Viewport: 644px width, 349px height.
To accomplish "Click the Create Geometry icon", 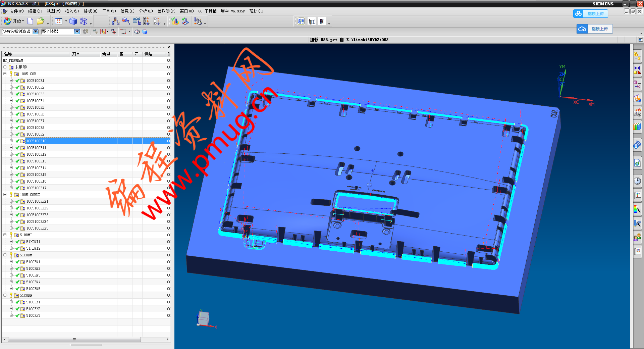I will point(126,21).
